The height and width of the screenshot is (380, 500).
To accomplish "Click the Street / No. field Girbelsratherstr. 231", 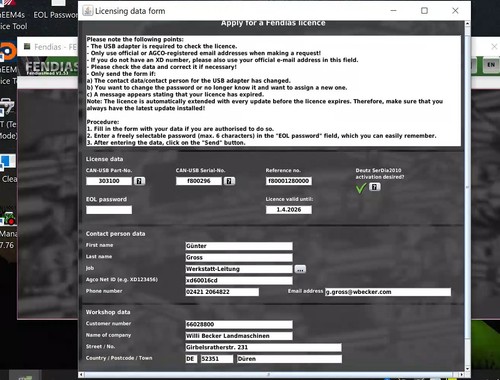I will [x=263, y=347].
